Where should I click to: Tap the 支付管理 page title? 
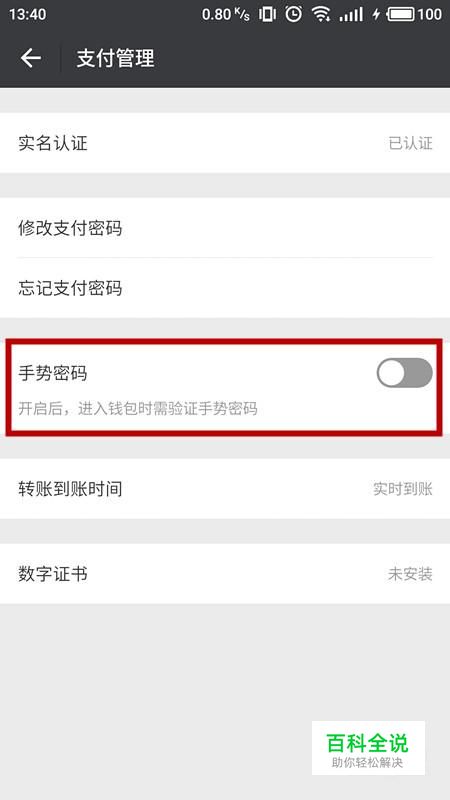(115, 58)
